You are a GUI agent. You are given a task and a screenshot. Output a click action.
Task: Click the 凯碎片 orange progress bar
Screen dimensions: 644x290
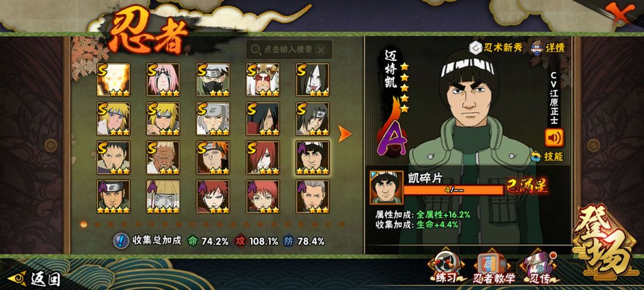tap(454, 190)
